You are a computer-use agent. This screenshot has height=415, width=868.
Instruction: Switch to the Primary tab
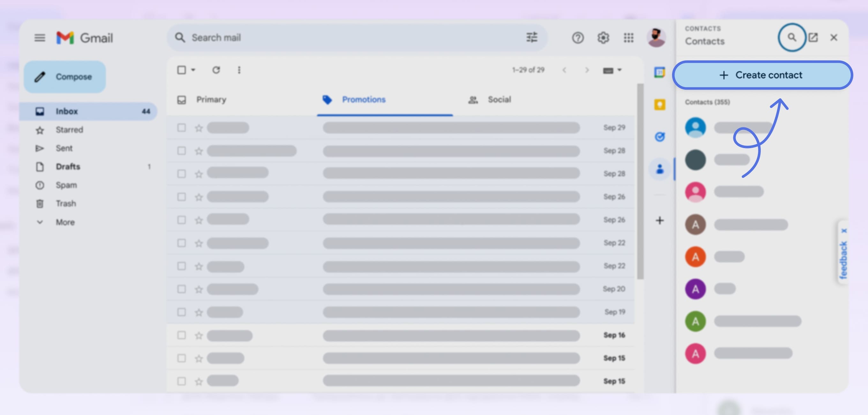(x=211, y=100)
